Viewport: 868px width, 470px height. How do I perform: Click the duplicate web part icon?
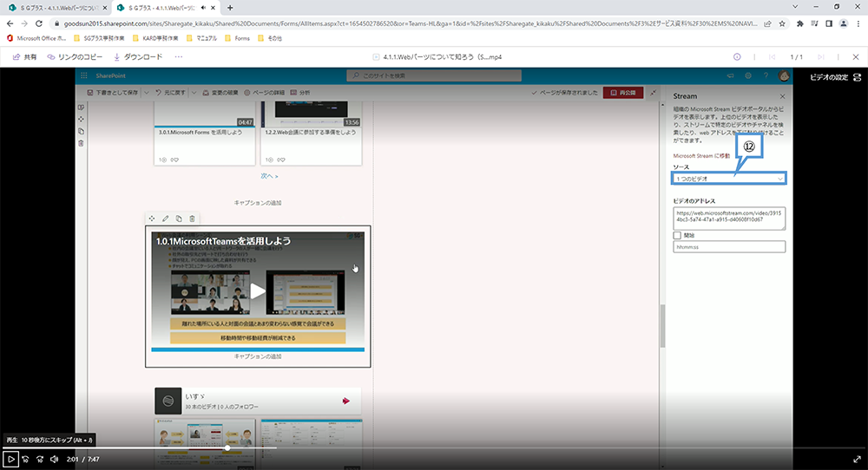[x=179, y=219]
